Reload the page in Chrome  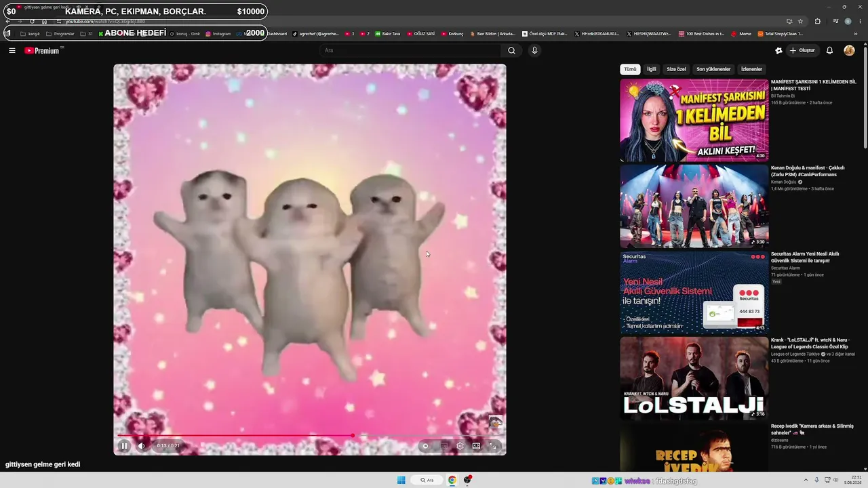[32, 21]
